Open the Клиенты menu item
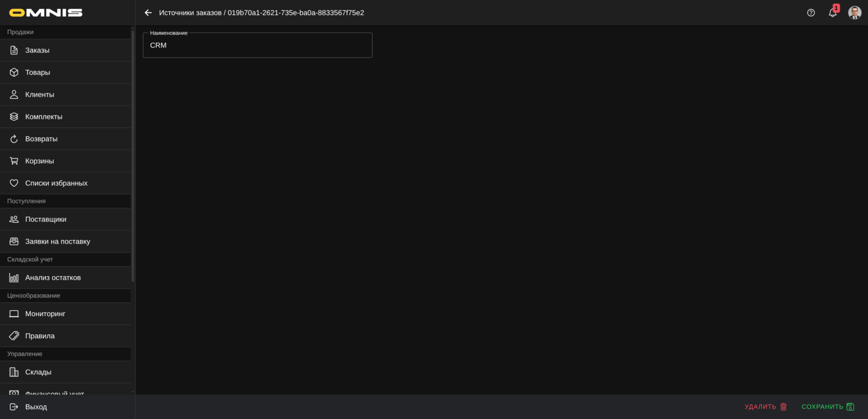Screen dimensions: 868x419 click(x=40, y=95)
